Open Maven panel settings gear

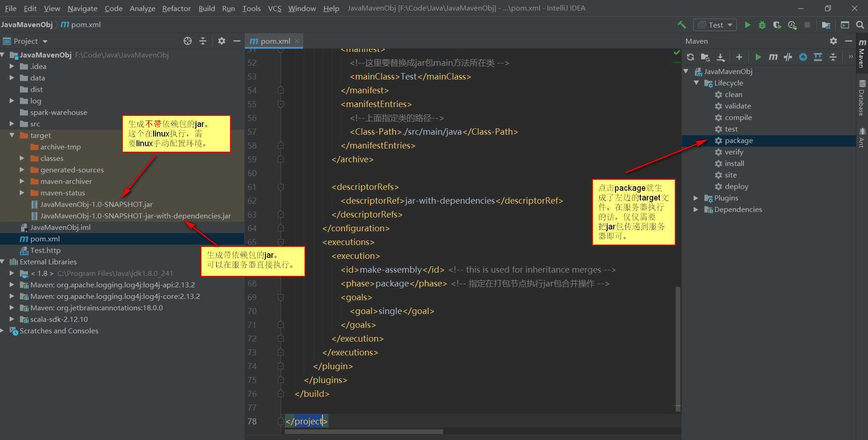834,41
